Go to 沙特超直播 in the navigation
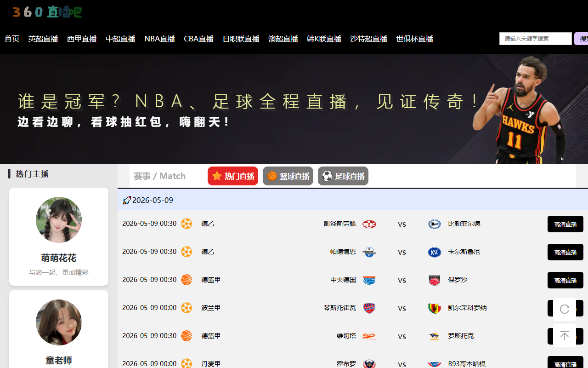This screenshot has height=368, width=588. [368, 39]
